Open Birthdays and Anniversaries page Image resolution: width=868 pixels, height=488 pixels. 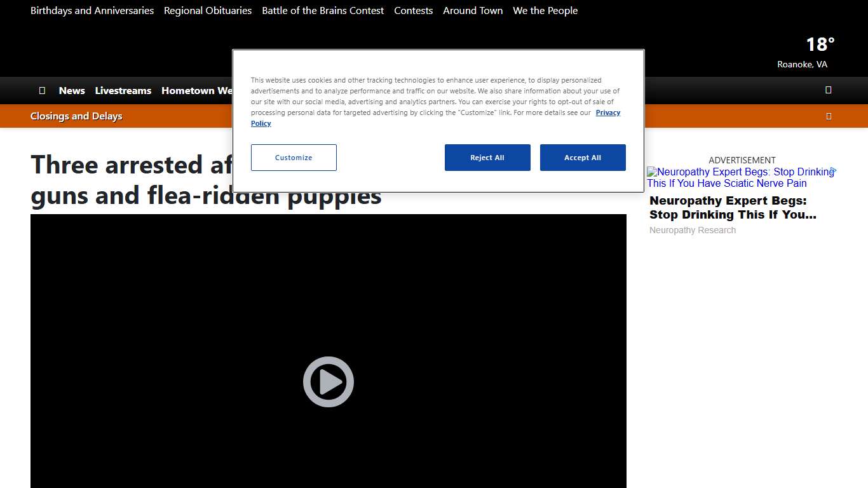(x=92, y=11)
